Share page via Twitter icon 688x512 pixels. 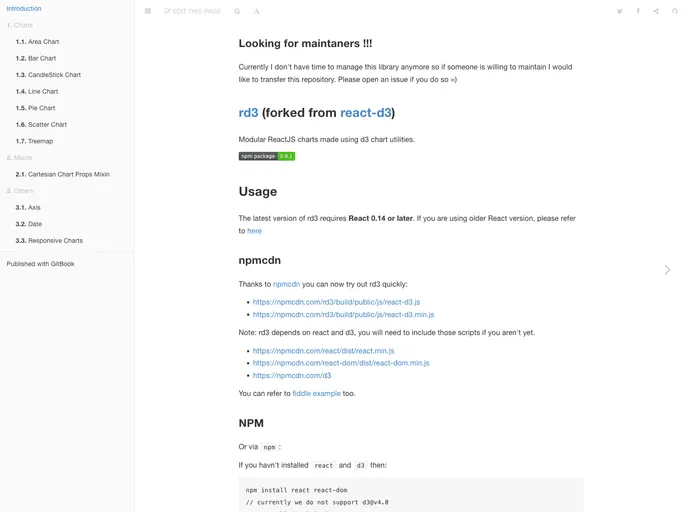point(619,11)
